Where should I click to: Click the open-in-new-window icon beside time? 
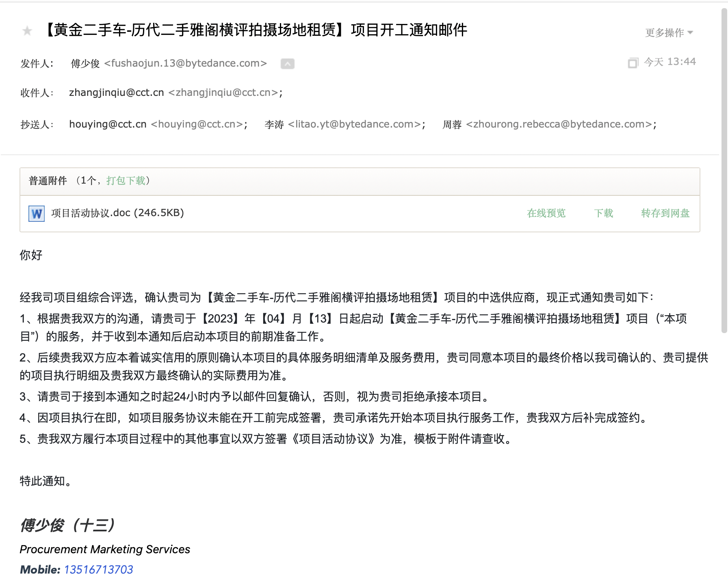click(x=633, y=63)
